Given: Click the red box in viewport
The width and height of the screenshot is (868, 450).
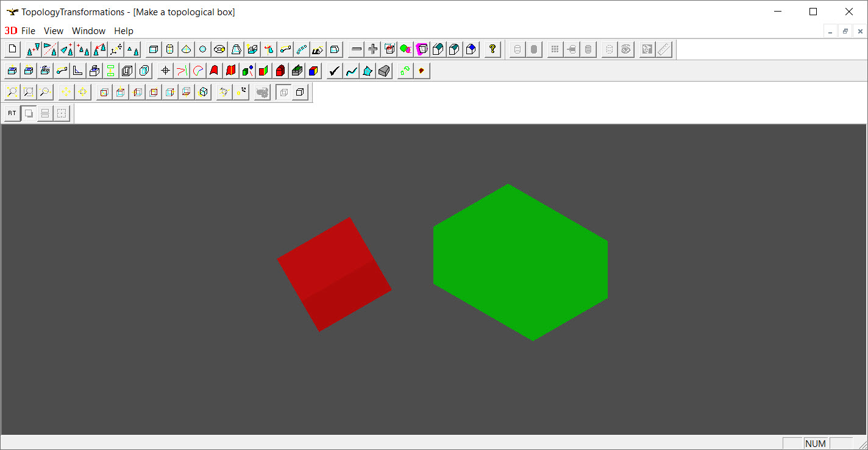Looking at the screenshot, I should (334, 274).
